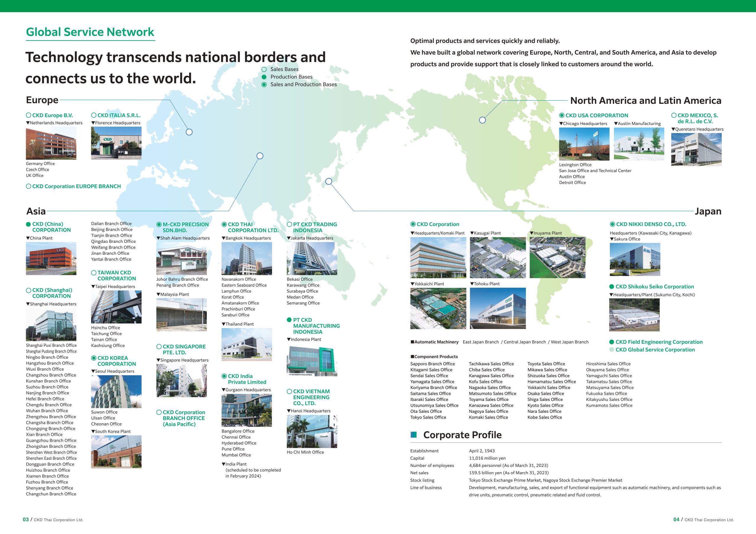Click the filled circle beside CKD (China) CORPORATION

pos(29,224)
